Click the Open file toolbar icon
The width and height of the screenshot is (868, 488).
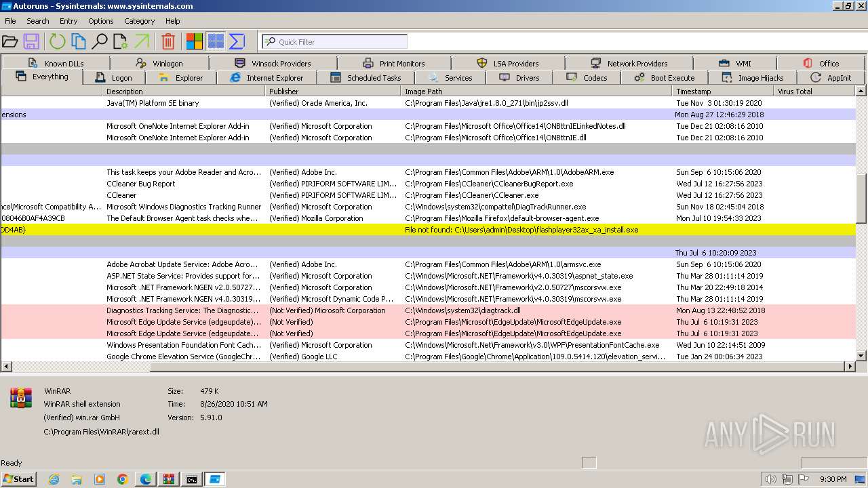point(9,41)
